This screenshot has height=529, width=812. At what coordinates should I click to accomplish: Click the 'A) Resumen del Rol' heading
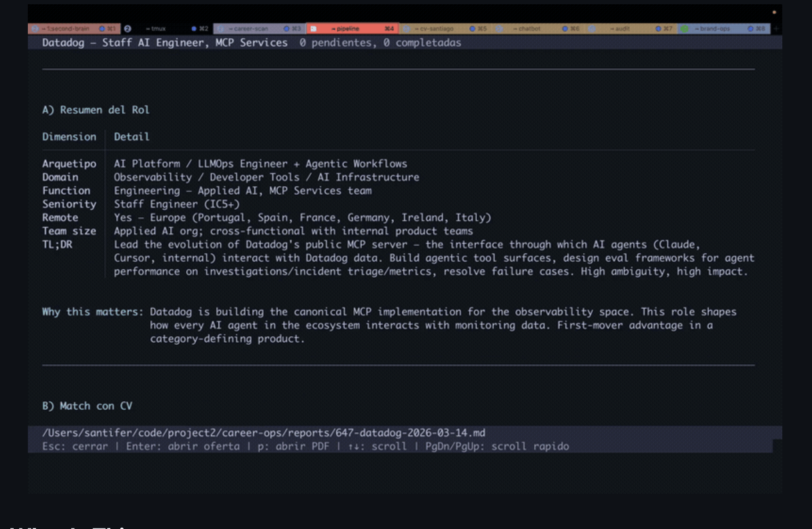(96, 110)
